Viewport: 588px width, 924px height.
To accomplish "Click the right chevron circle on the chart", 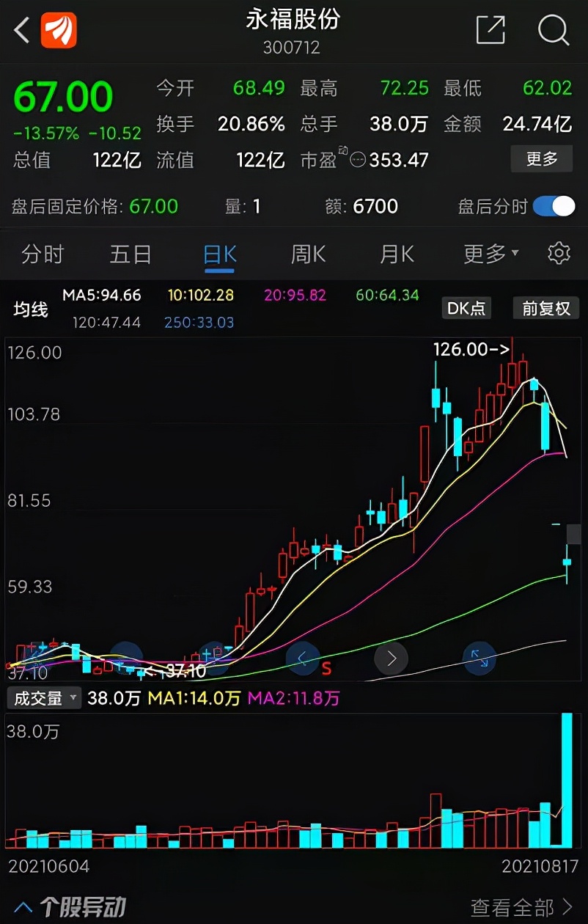I will pyautogui.click(x=391, y=659).
